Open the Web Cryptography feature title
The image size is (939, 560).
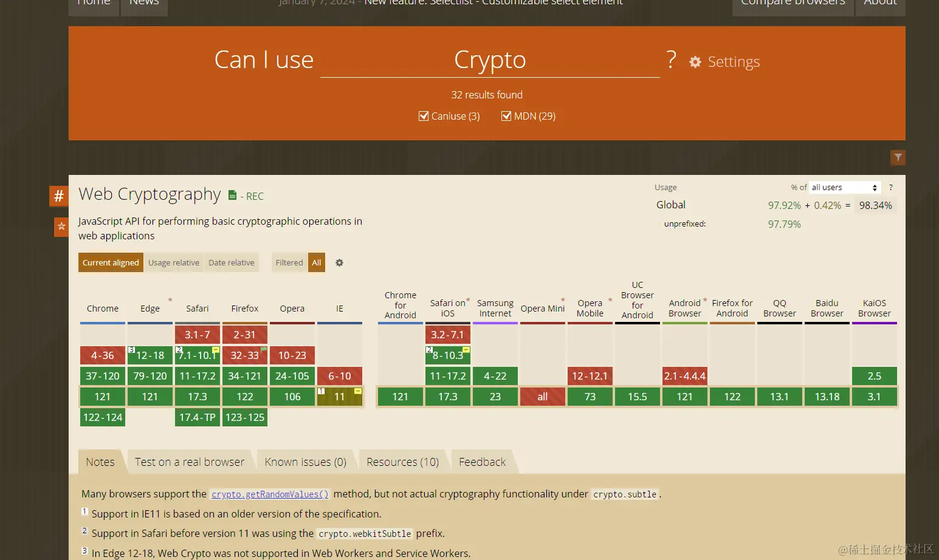pos(150,194)
